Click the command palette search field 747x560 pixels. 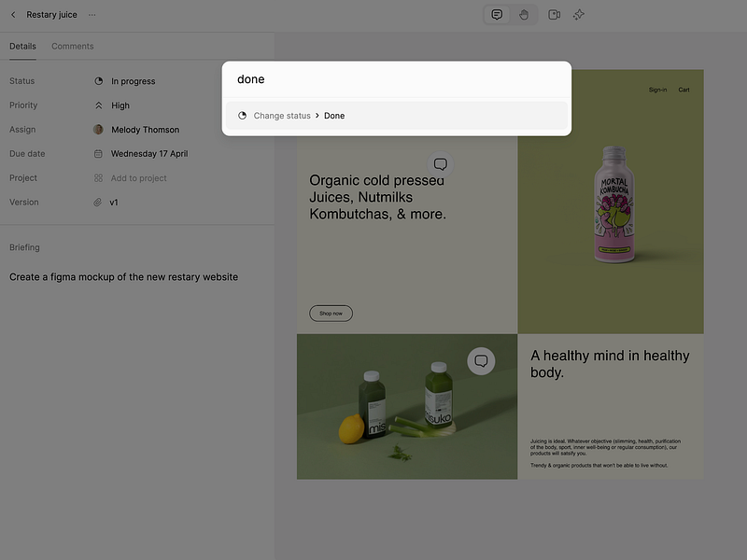tap(396, 79)
